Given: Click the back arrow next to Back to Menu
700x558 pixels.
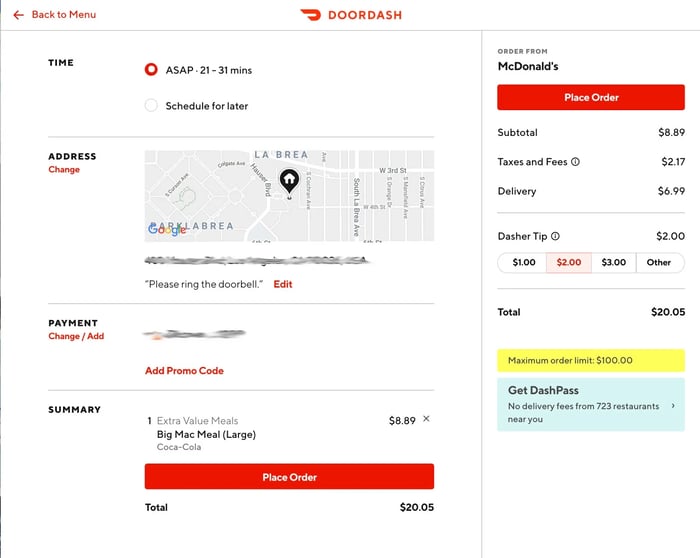Looking at the screenshot, I should 18,15.
